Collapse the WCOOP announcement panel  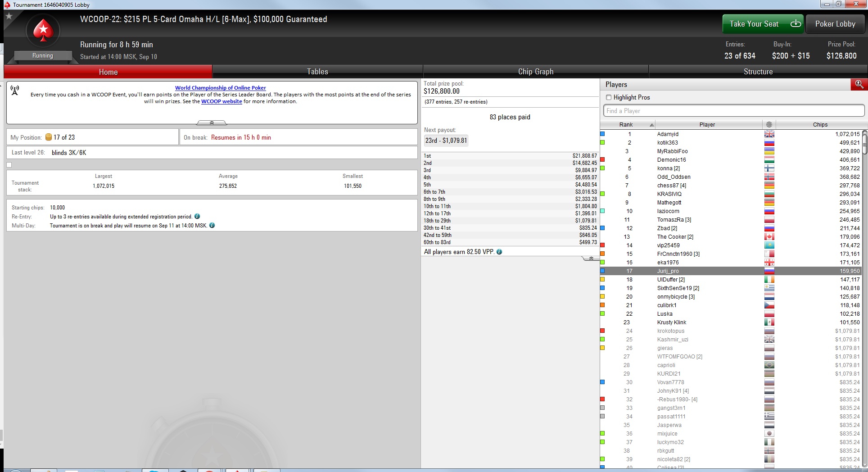coord(212,123)
